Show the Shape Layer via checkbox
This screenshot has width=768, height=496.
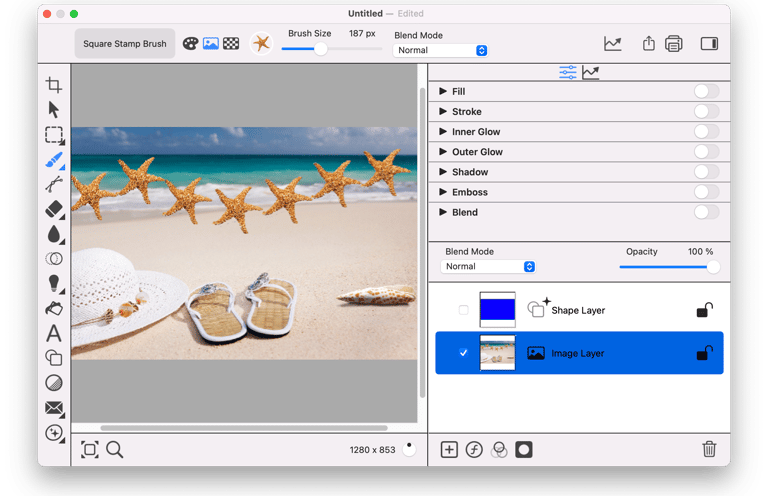click(x=463, y=310)
